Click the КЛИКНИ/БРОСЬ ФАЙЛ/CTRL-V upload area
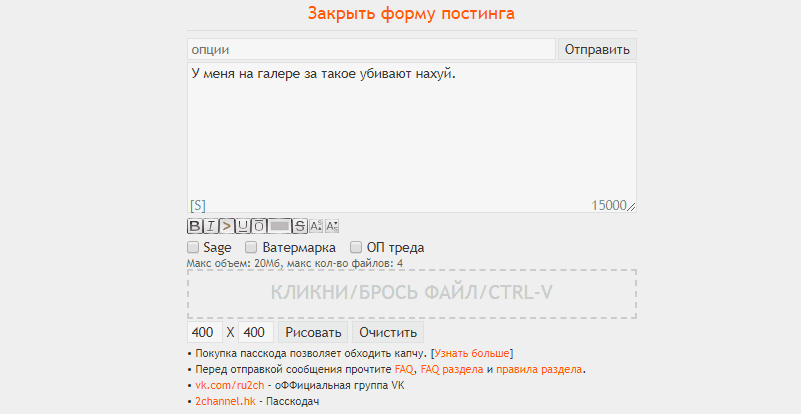Viewport: 801px width, 414px height. (x=412, y=294)
